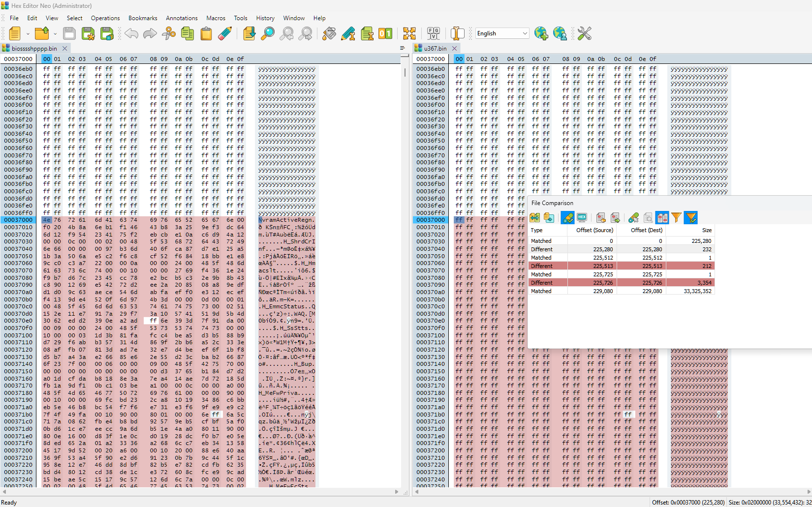Click the left pane horizontal scrollbar right arrow
Screen dimensions: 812x507
[397, 492]
